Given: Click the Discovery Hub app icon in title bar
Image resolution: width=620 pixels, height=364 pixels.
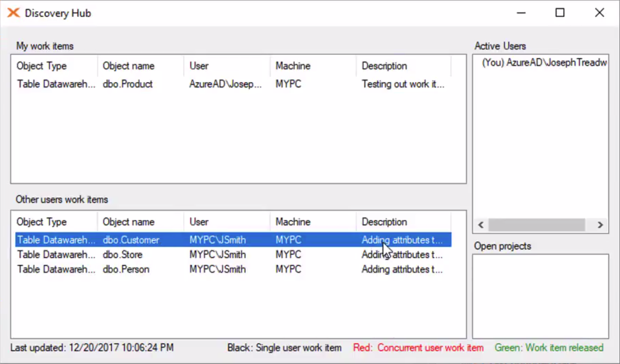Looking at the screenshot, I should [x=13, y=13].
